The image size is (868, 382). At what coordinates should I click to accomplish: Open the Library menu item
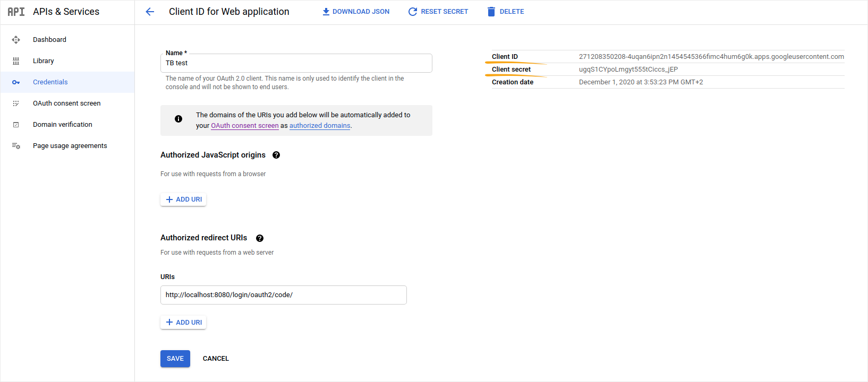pos(44,61)
